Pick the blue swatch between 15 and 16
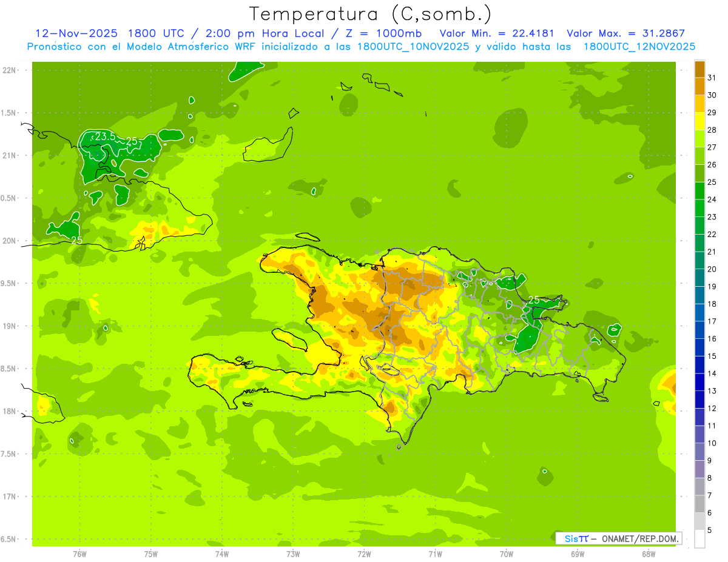The width and height of the screenshot is (728, 562). click(x=699, y=347)
